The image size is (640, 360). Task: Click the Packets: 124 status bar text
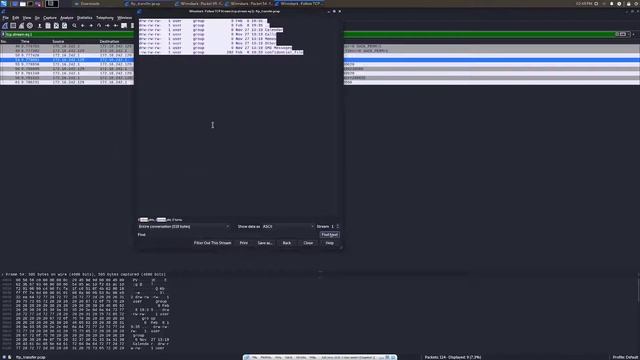pos(453,357)
